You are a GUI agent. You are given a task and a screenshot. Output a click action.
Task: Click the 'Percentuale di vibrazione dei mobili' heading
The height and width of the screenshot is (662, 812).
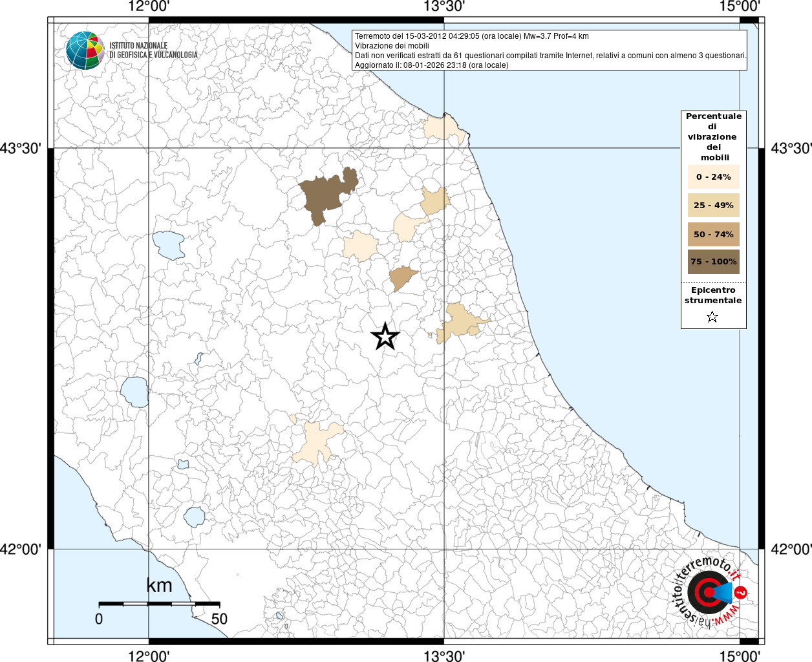pyautogui.click(x=713, y=136)
